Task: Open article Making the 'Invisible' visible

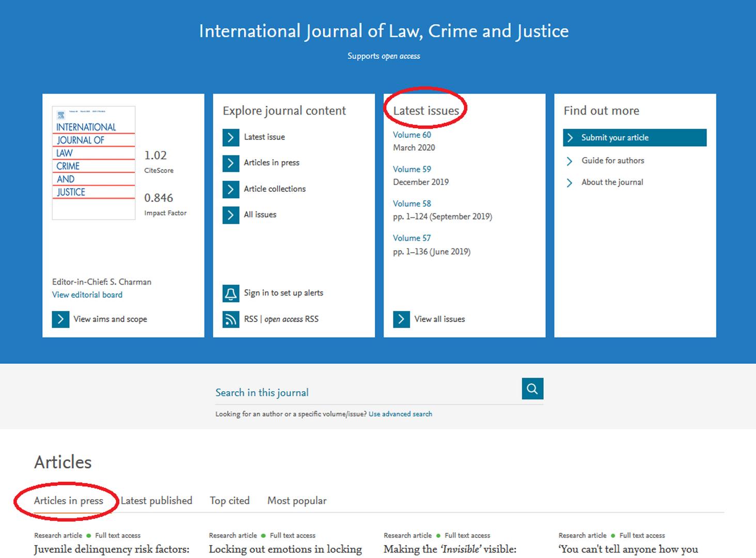Action: [450, 549]
